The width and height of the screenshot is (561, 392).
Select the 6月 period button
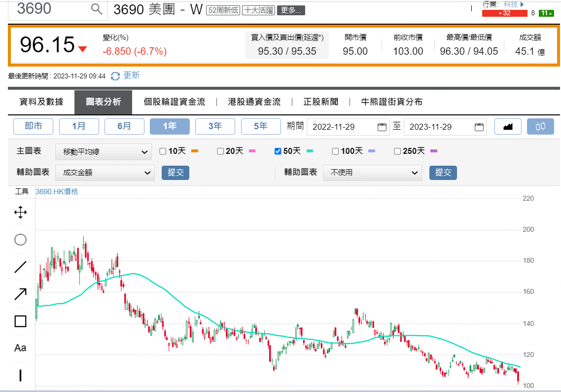coord(124,126)
